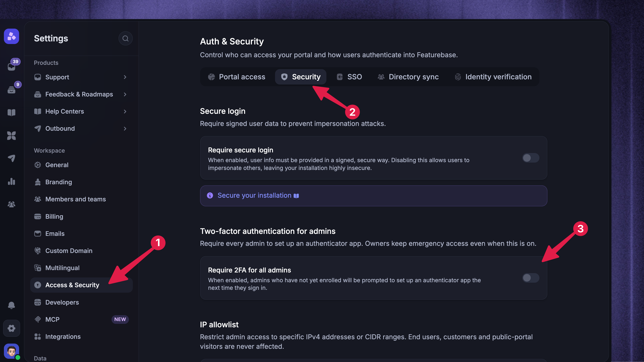
Task: Expand Feedback & Roadmaps submenu
Action: coord(125,95)
